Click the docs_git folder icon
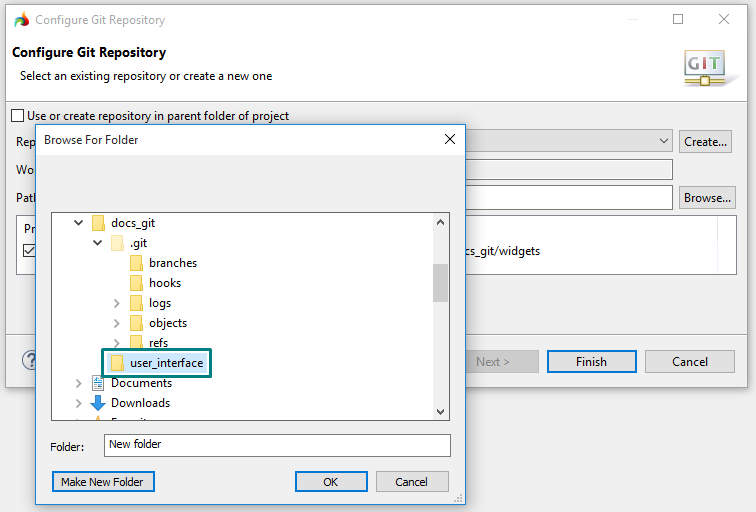Screen dimensions: 756x512 98,223
